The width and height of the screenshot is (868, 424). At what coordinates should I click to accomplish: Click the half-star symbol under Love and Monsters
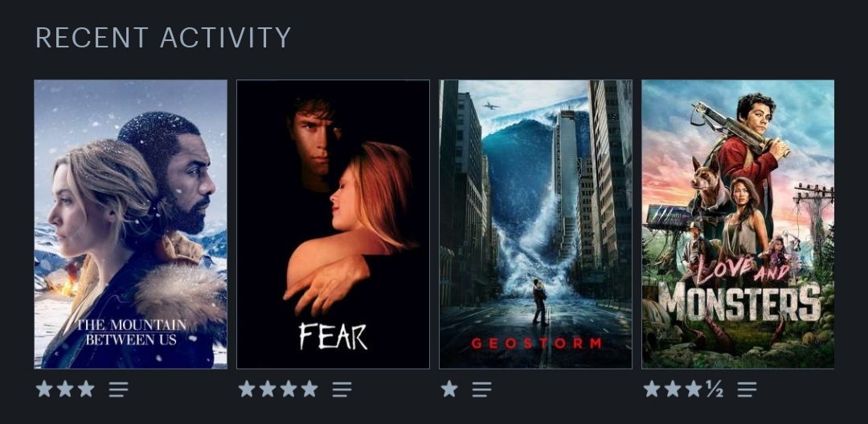pyautogui.click(x=714, y=389)
